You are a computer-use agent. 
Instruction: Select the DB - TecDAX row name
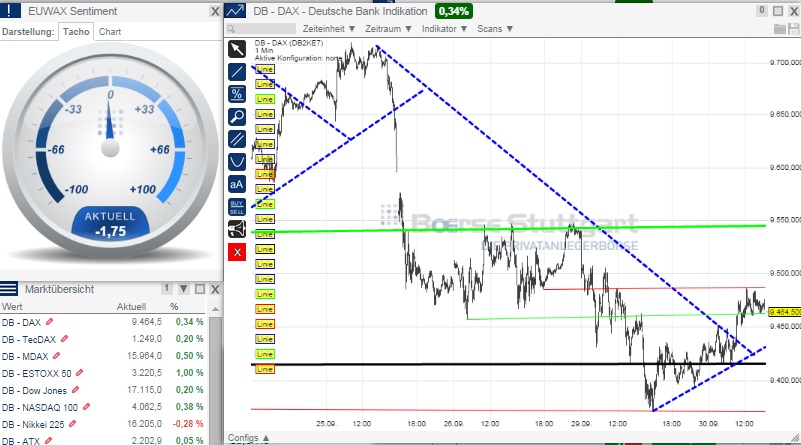click(x=29, y=339)
